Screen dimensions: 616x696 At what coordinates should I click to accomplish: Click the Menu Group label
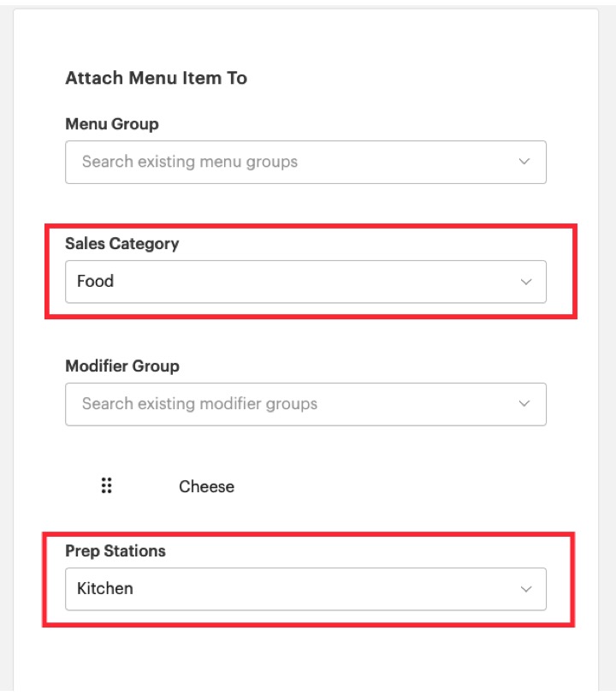tap(112, 124)
